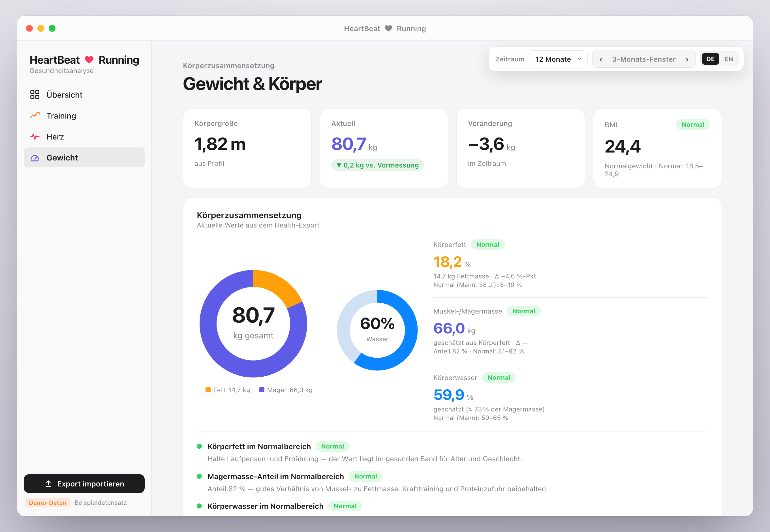
Task: Click the text Aktuelle Werte aus dem Health-Export
Action: (x=258, y=225)
